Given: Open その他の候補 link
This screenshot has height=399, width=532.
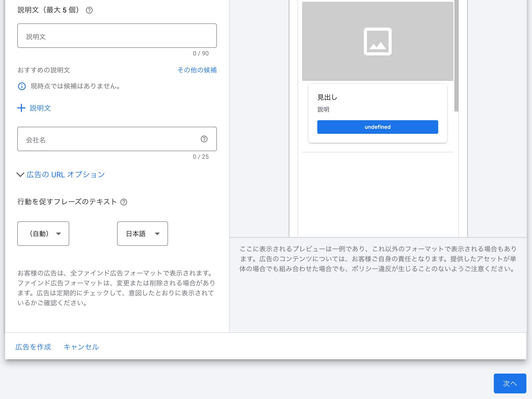Looking at the screenshot, I should 197,70.
